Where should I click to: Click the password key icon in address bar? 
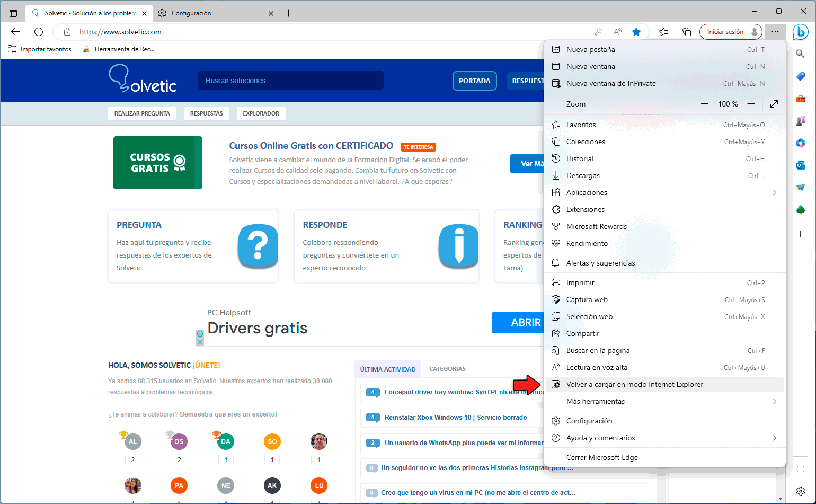598,32
